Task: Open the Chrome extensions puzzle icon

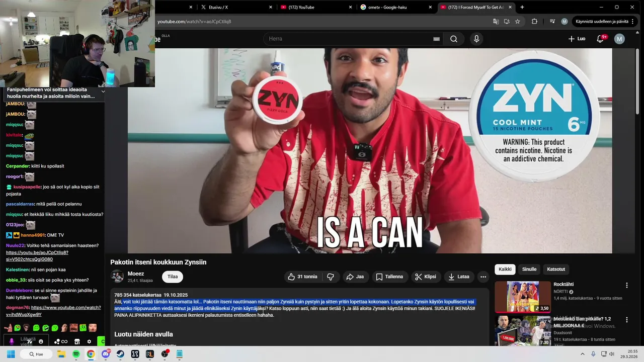Action: 534,22
